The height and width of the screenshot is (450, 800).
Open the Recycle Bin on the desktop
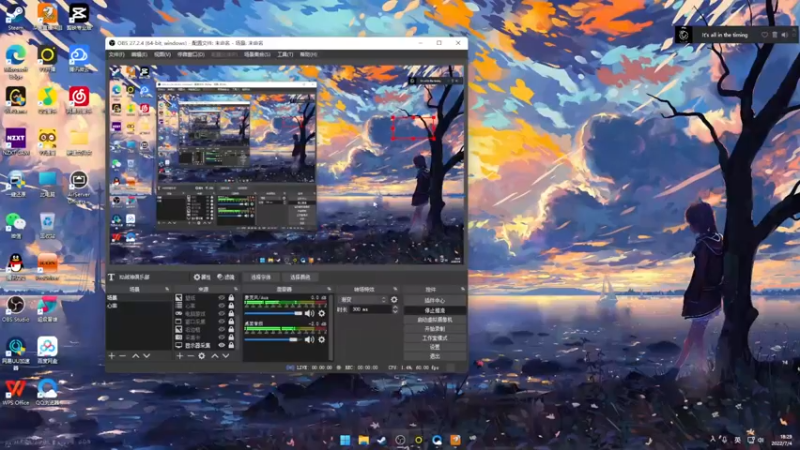pyautogui.click(x=47, y=225)
